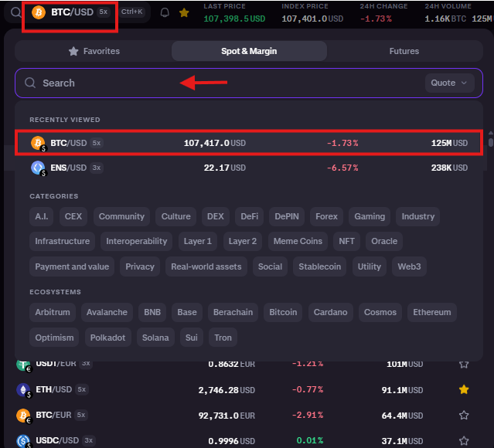The width and height of the screenshot is (494, 448).
Task: Favorite USDC/USD with its star outline
Action: coord(464,440)
